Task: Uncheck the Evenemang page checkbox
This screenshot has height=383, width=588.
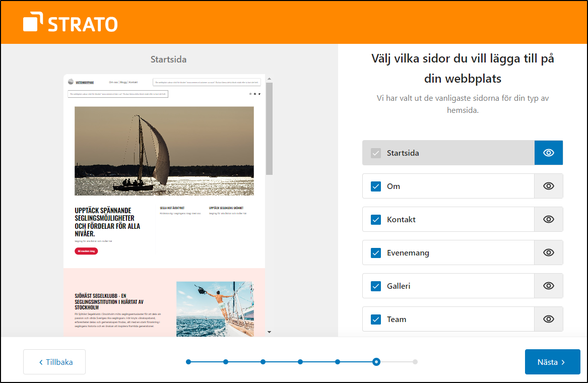Action: coord(375,252)
